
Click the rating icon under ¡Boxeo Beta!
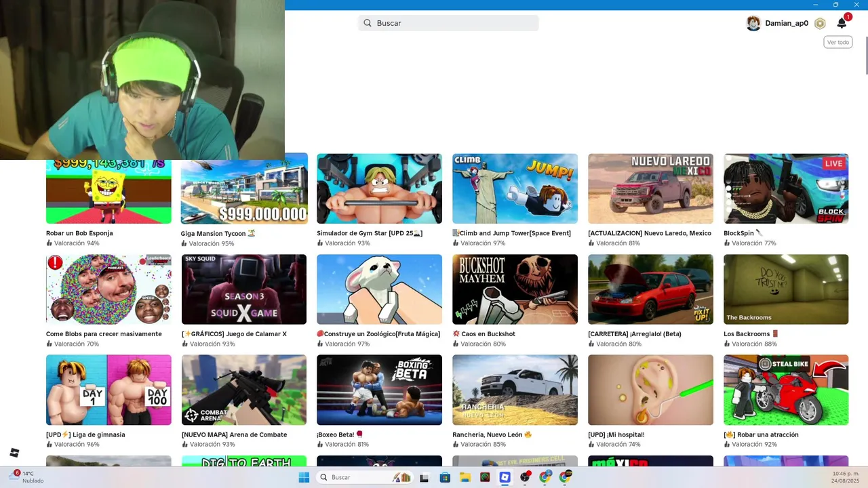[320, 445]
